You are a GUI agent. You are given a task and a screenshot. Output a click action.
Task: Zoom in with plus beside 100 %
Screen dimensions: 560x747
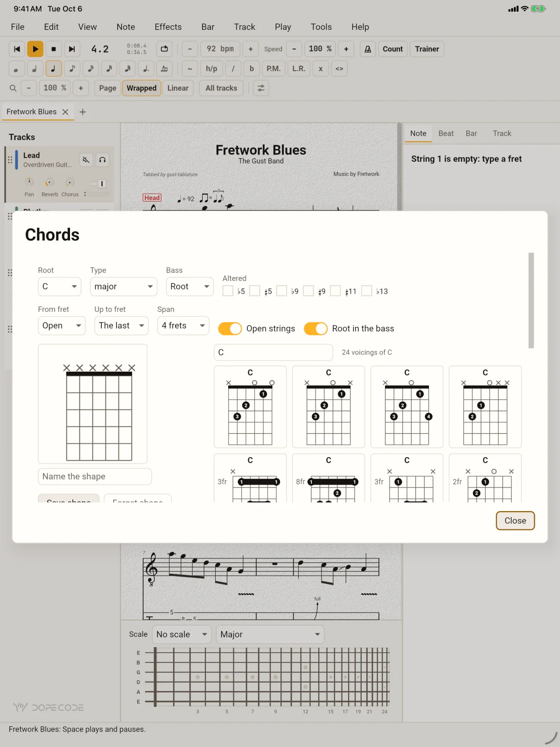coord(81,88)
